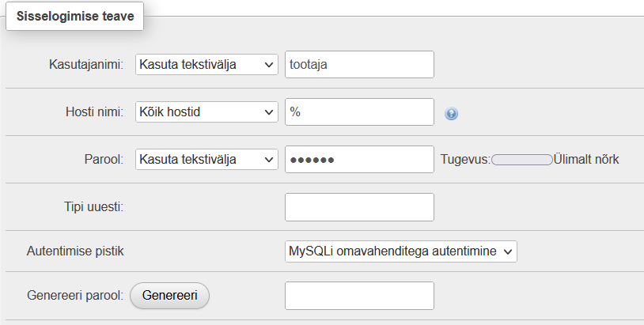The height and width of the screenshot is (325, 644).
Task: Focus the username field containing 'tootaja'
Action: tap(359, 64)
